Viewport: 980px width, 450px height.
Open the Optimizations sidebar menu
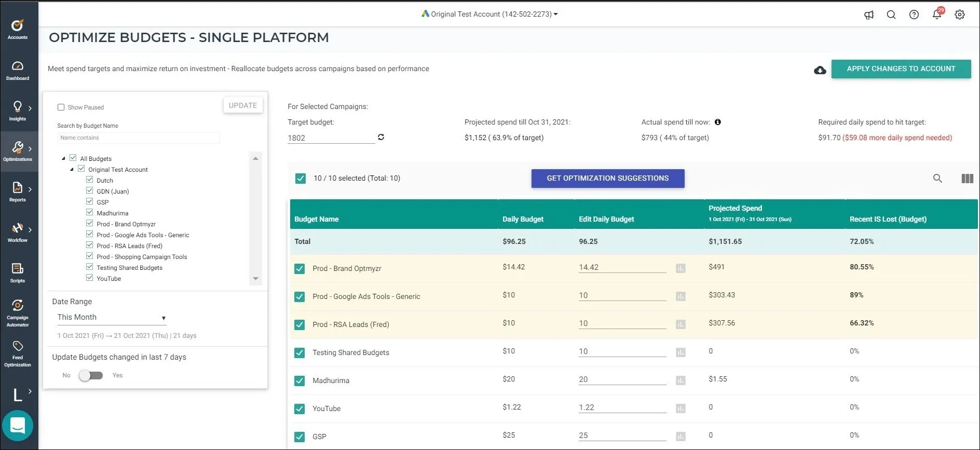(19, 151)
